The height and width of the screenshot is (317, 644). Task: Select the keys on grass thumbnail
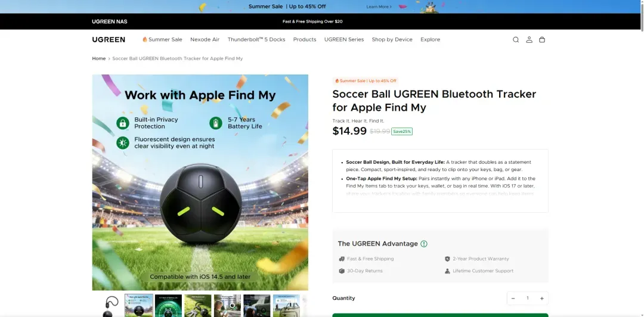point(198,306)
